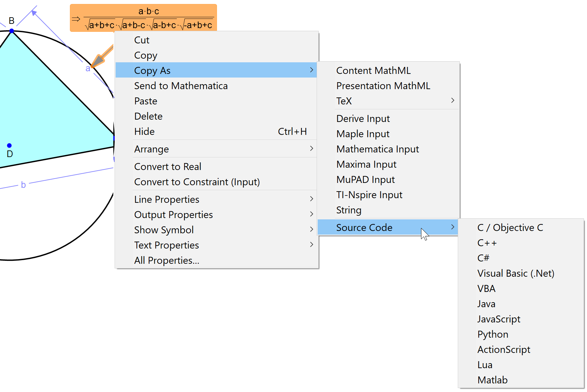
Task: Choose Python from Source Code submenu
Action: (493, 334)
